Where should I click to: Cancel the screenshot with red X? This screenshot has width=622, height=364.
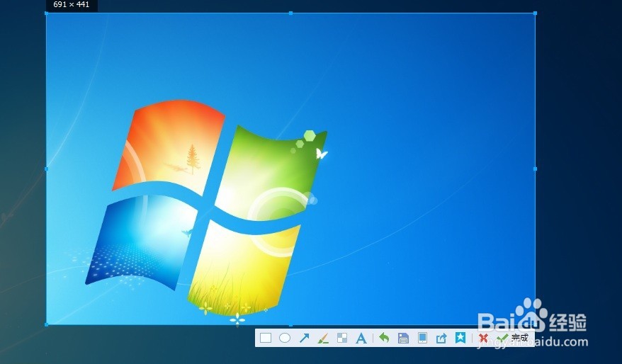tap(482, 339)
